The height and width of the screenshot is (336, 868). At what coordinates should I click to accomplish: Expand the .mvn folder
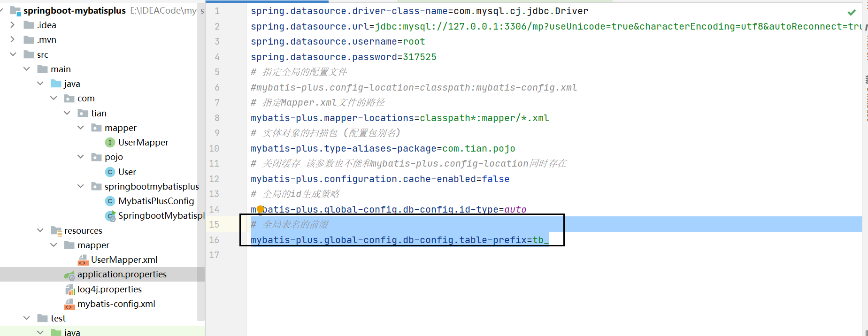click(x=13, y=39)
